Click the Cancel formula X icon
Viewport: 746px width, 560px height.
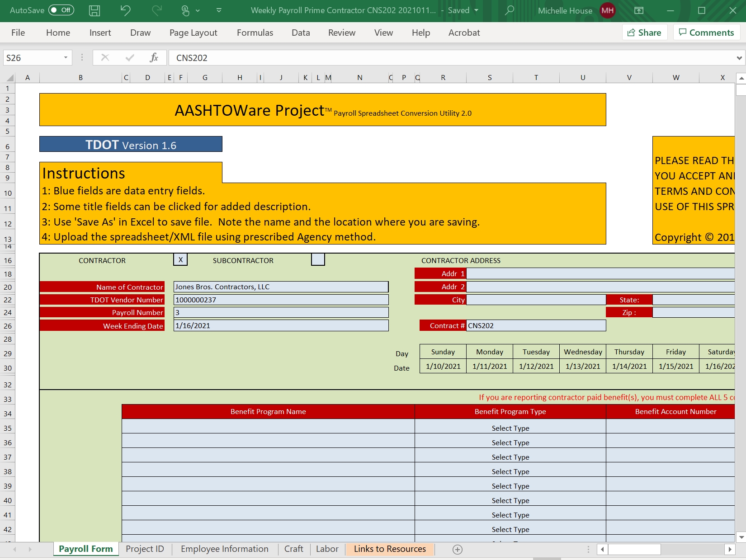(105, 57)
